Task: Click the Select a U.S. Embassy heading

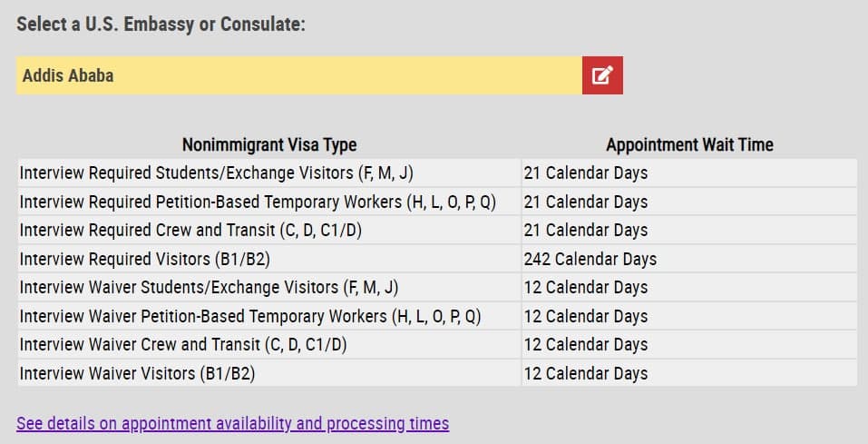Action: pos(161,25)
